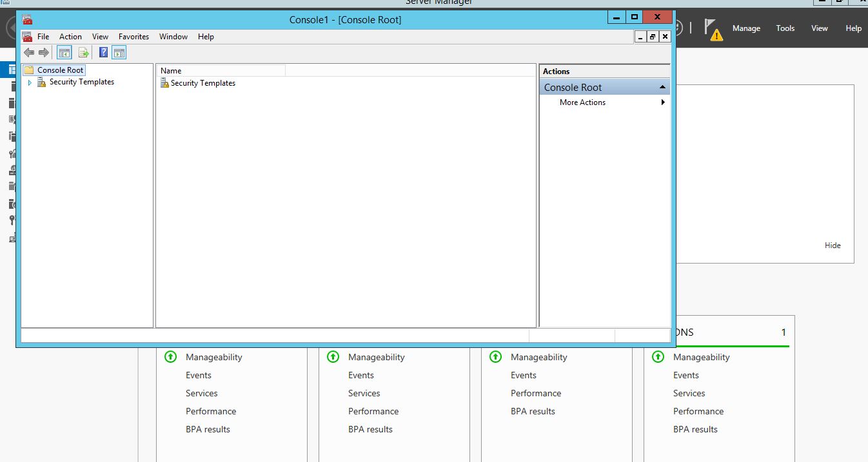The image size is (868, 462).
Task: Minimize the inner Console Root child window
Action: click(640, 37)
